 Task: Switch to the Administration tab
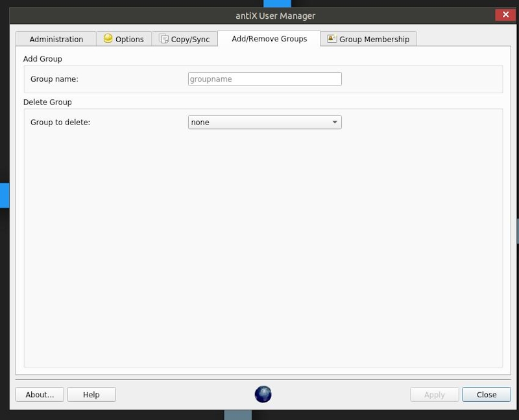[x=55, y=39]
